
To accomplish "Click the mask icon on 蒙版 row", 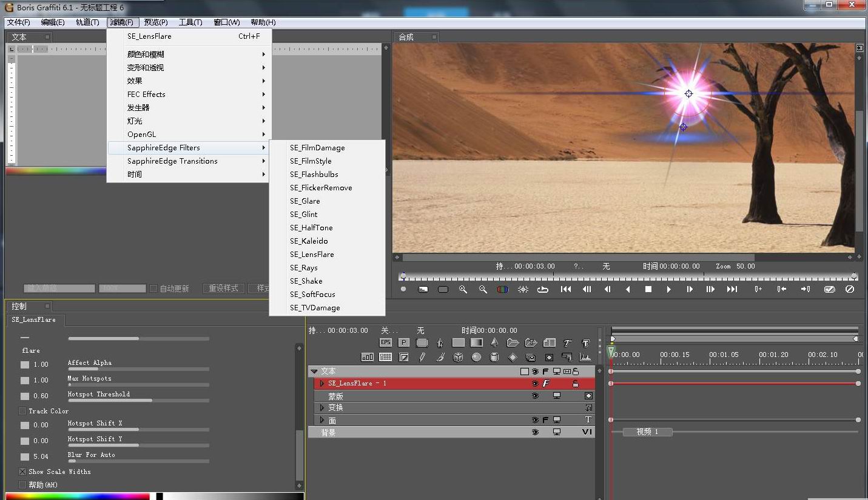I will 588,396.
